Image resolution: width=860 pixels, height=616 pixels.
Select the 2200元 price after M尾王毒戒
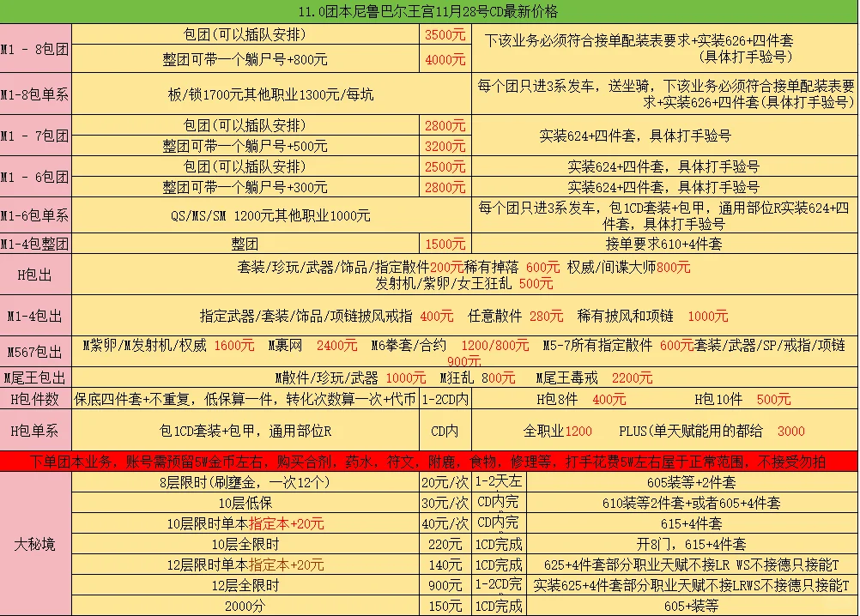632,377
